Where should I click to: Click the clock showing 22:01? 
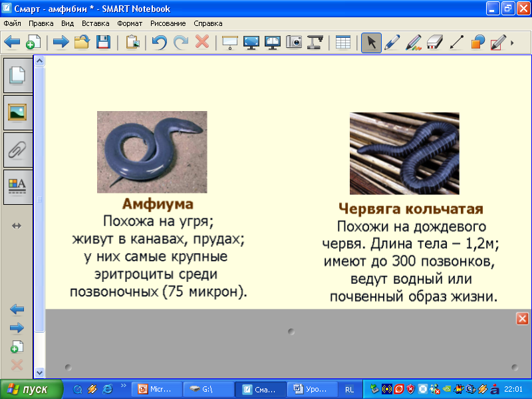(x=513, y=389)
